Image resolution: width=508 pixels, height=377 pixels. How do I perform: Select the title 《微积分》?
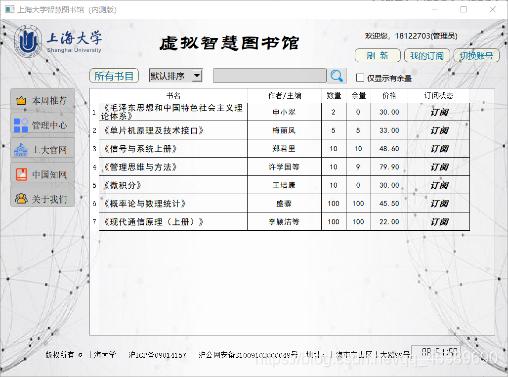pyautogui.click(x=122, y=185)
